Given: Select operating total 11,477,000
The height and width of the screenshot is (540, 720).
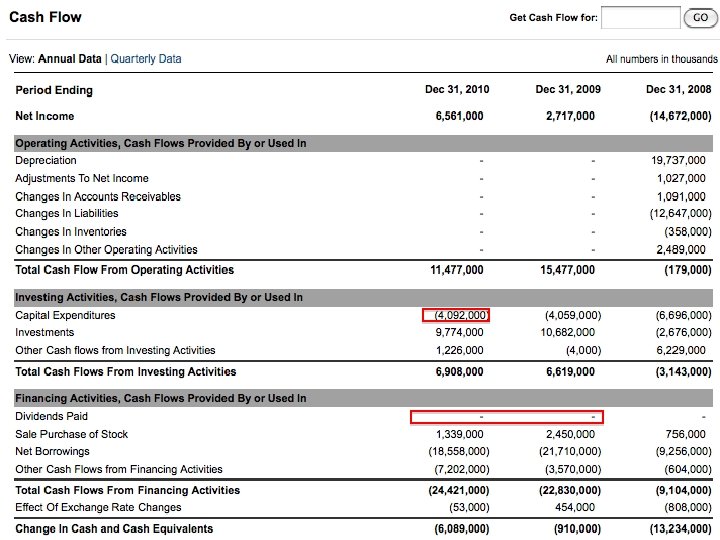Looking at the screenshot, I should 457,270.
